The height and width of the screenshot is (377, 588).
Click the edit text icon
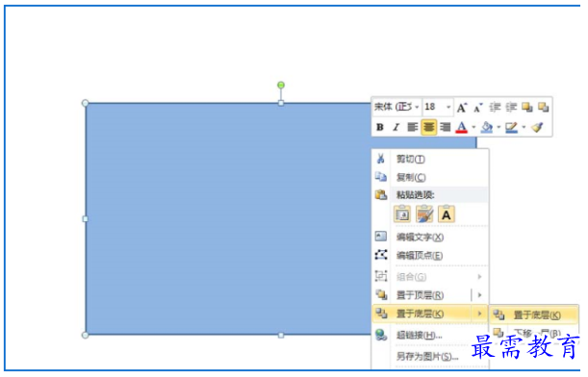click(381, 236)
